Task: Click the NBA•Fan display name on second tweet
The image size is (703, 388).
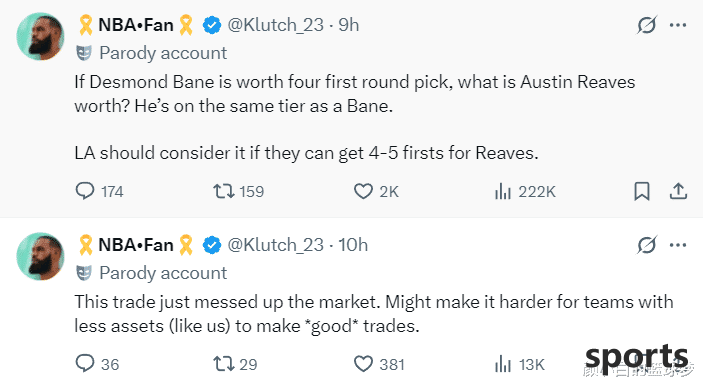Action: 136,245
